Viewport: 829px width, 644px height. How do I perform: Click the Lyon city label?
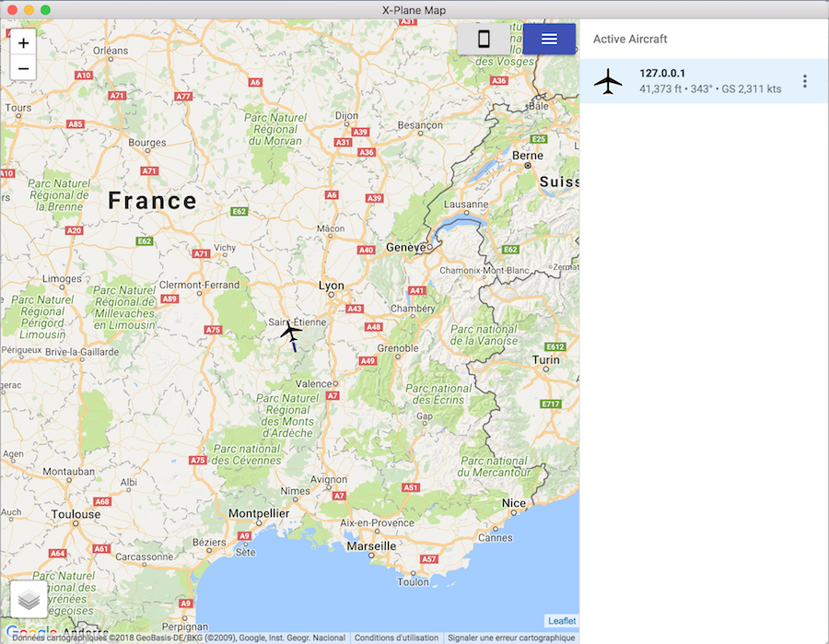tap(331, 286)
